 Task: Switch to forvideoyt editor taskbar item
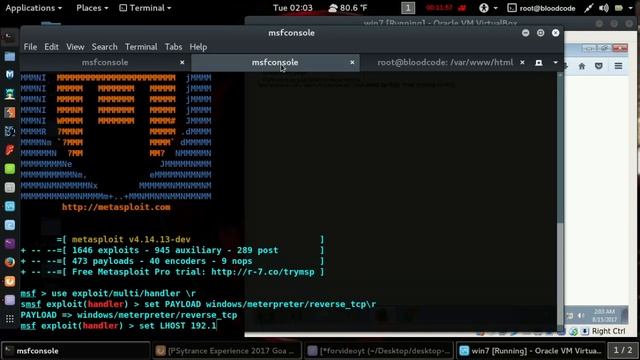(379, 351)
